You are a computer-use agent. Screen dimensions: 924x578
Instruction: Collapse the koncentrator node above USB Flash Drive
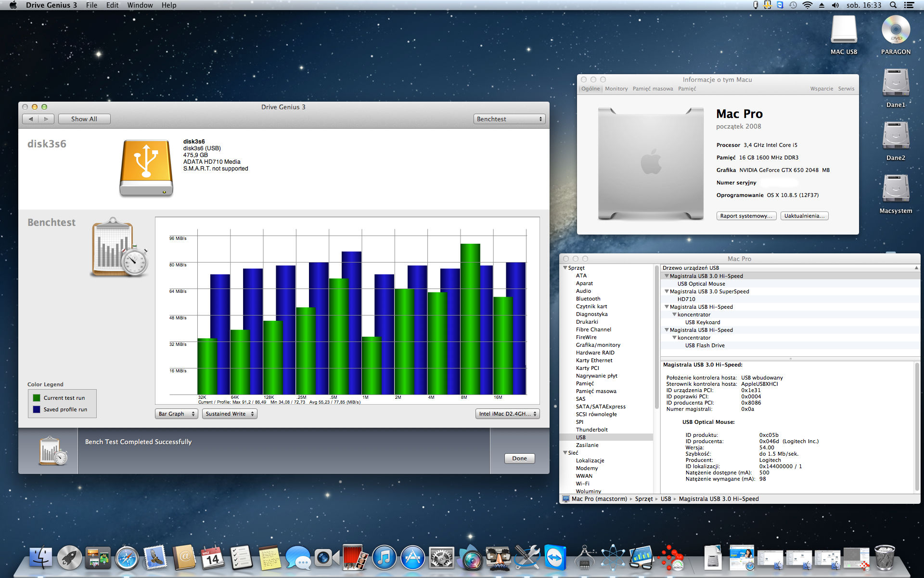(x=674, y=338)
